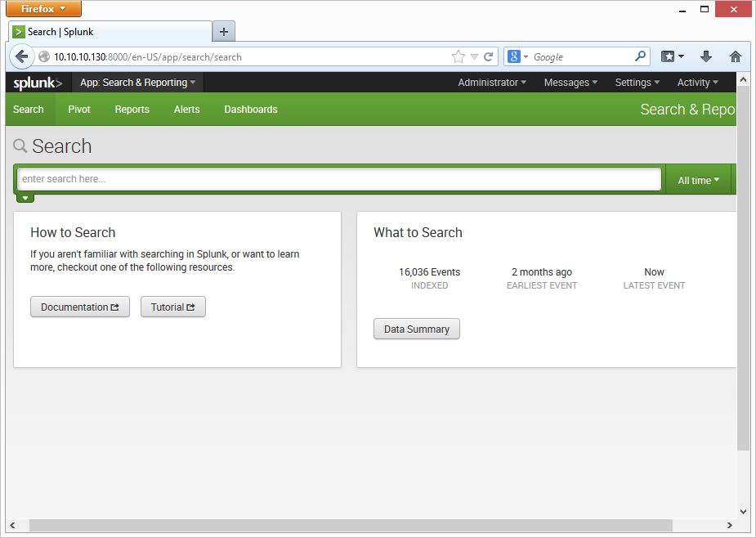Viewport: 756px width, 538px height.
Task: Click the Google search magnifier icon
Action: click(640, 56)
